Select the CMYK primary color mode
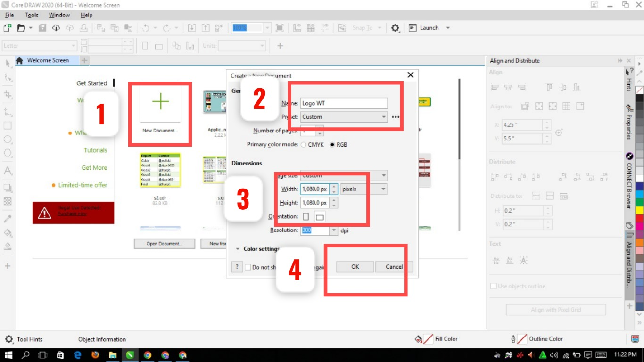 (x=304, y=145)
